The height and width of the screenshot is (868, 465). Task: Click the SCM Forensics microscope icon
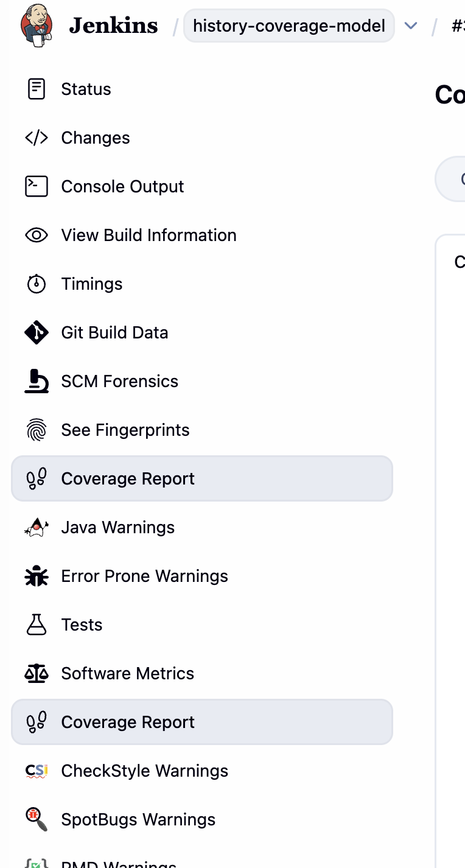[37, 381]
